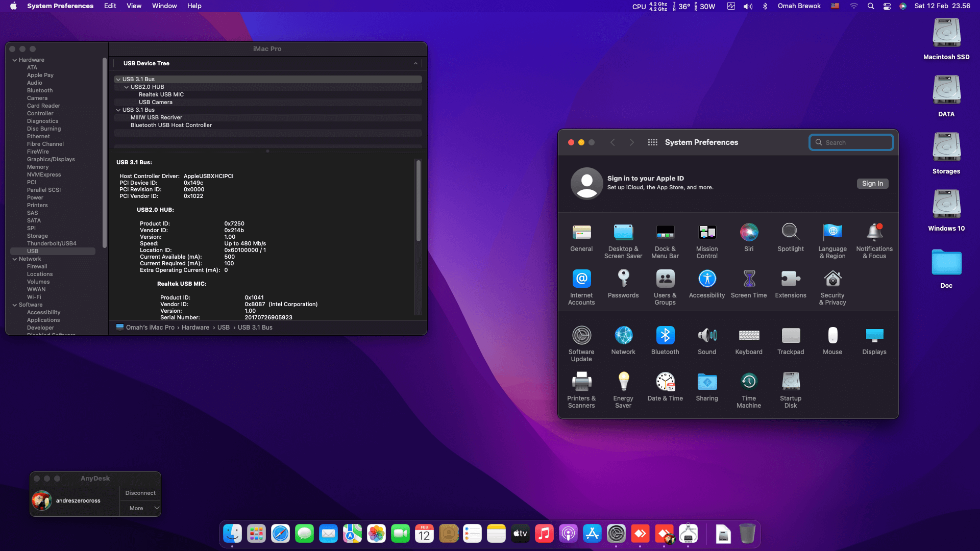Open Spotlight preferences
This screenshot has width=980, height=551.
[x=791, y=238]
